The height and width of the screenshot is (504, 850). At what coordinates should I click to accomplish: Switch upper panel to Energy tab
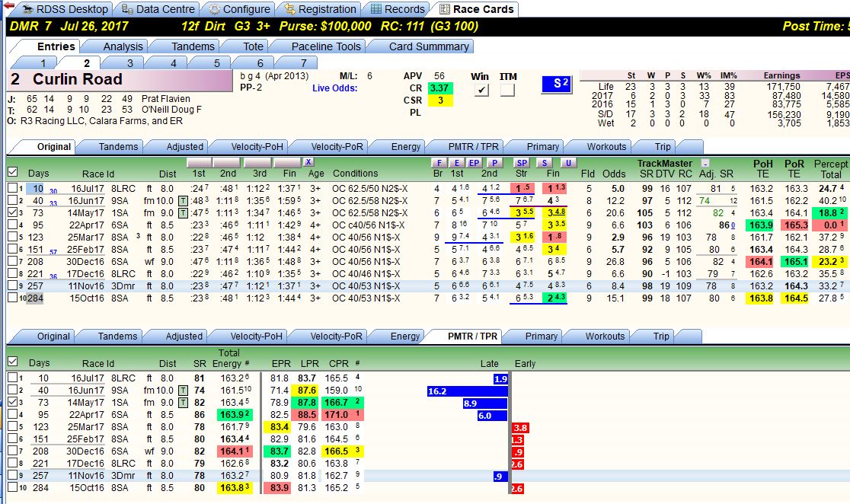pyautogui.click(x=405, y=146)
